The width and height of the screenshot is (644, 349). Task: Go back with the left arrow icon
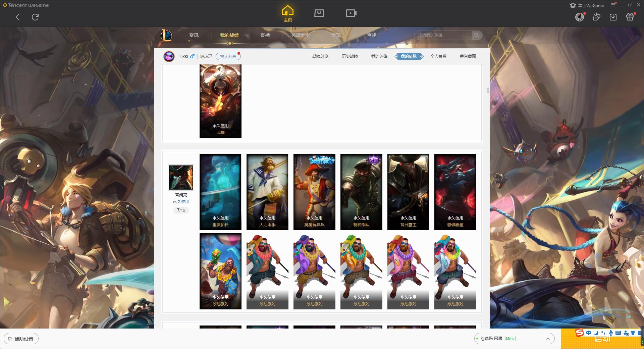tap(18, 17)
